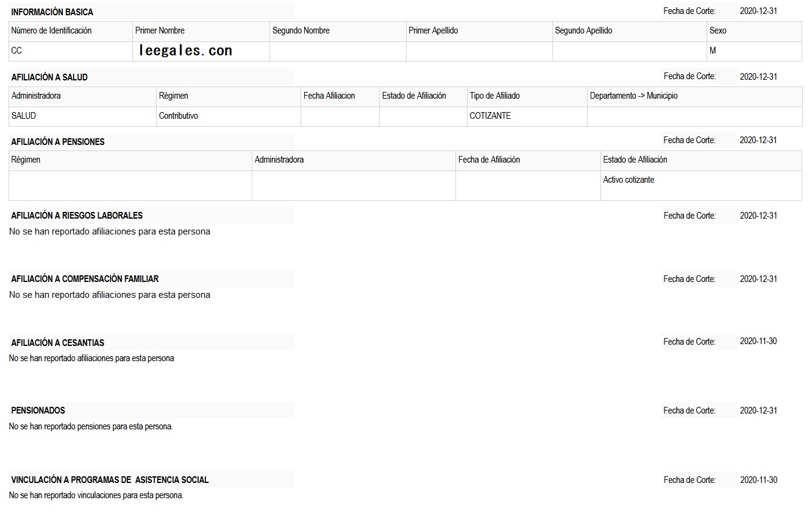Select the Contributivo régimen cell
This screenshot has height=525, width=812.
tap(179, 116)
